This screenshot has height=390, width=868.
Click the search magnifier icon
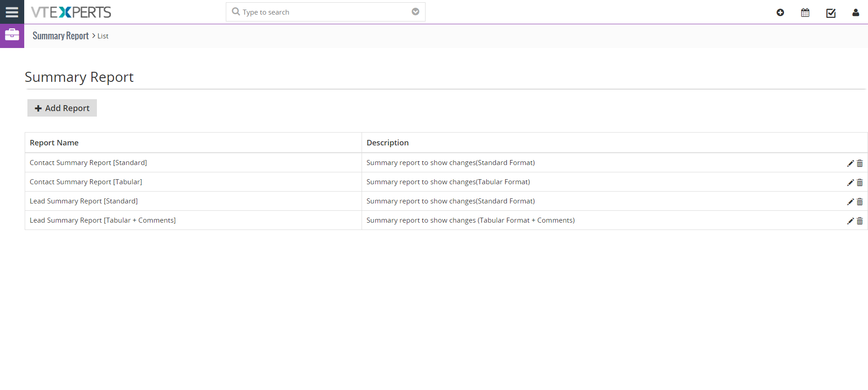(236, 11)
